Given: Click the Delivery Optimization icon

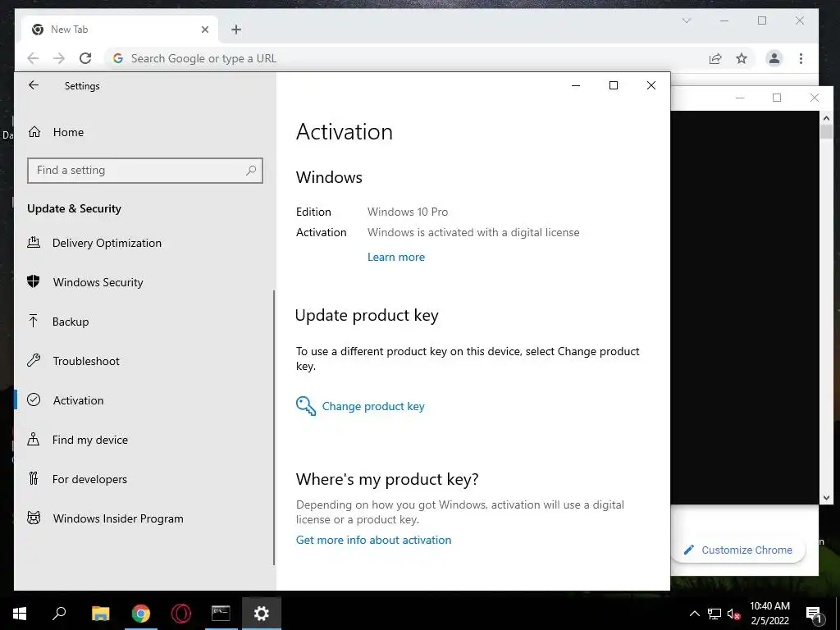Looking at the screenshot, I should [x=34, y=243].
